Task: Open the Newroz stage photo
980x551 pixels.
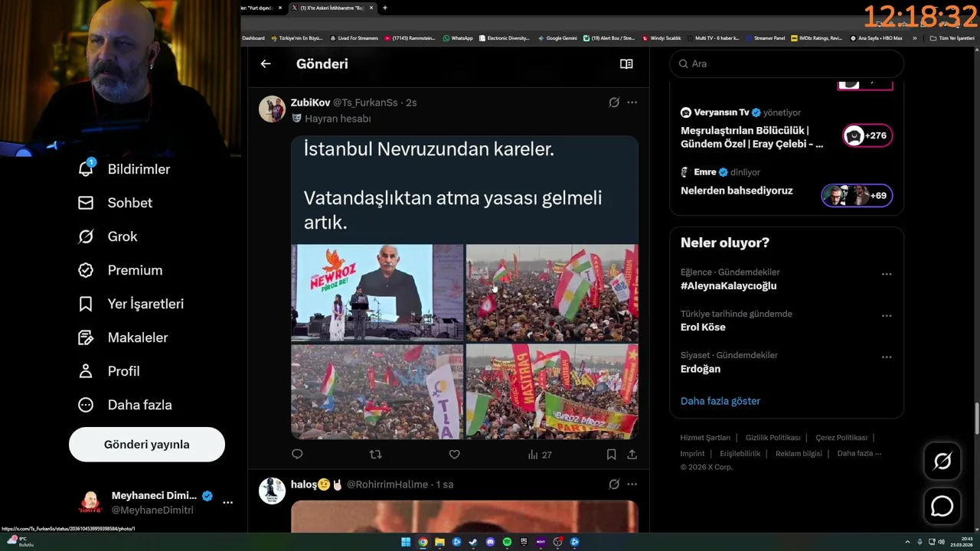Action: click(x=377, y=292)
